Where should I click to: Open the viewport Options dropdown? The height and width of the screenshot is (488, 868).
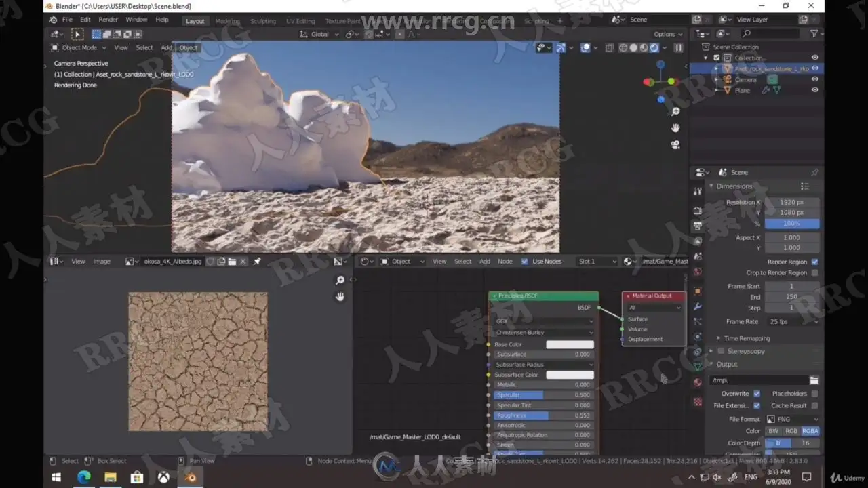pos(667,34)
